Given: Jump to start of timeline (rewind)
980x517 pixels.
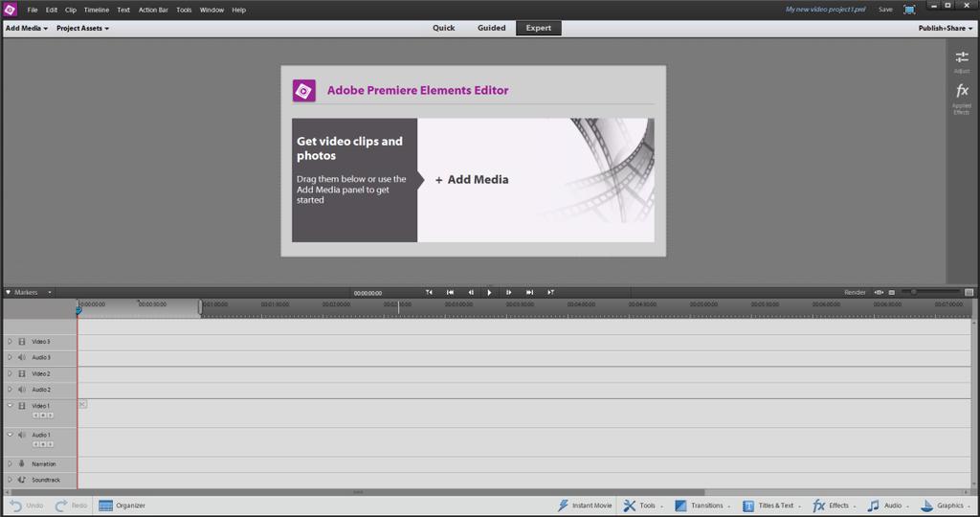Looking at the screenshot, I should coord(450,292).
